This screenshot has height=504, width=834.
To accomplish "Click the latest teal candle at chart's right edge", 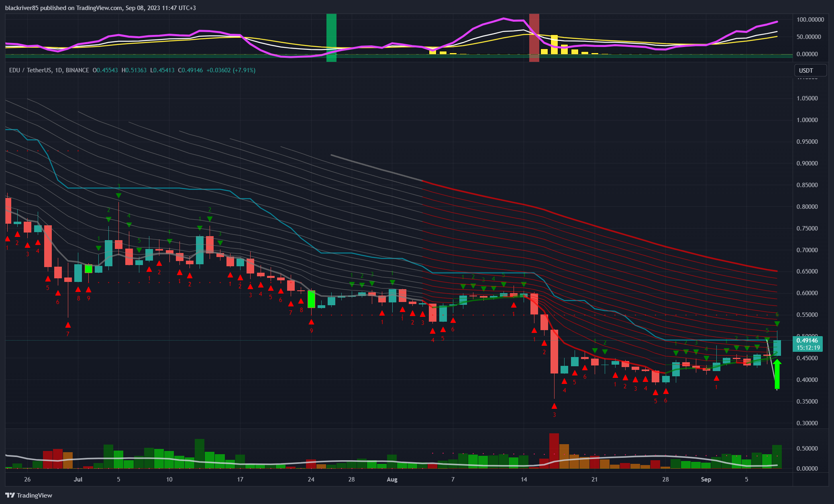I will click(x=777, y=348).
